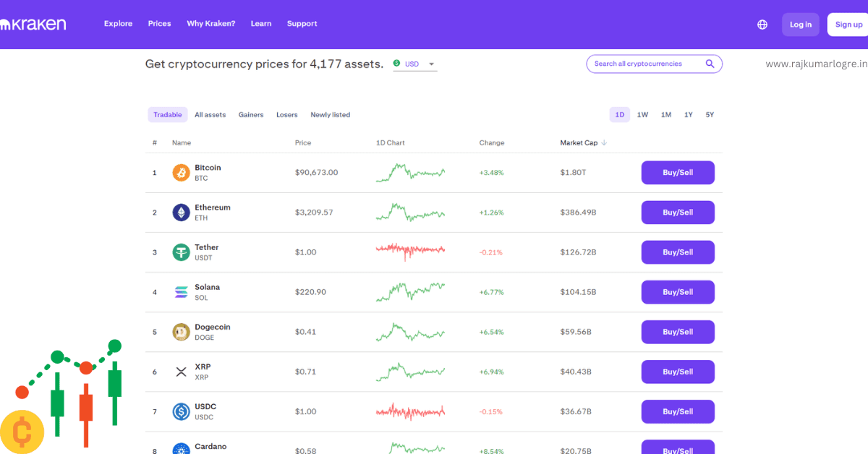Select the Newly listed tab

click(330, 115)
